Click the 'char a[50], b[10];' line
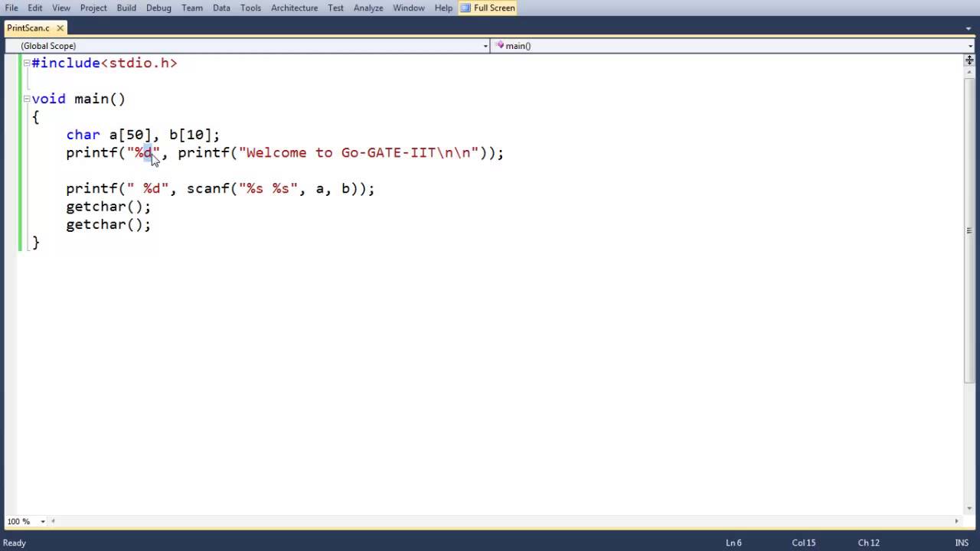The image size is (980, 551). click(142, 135)
